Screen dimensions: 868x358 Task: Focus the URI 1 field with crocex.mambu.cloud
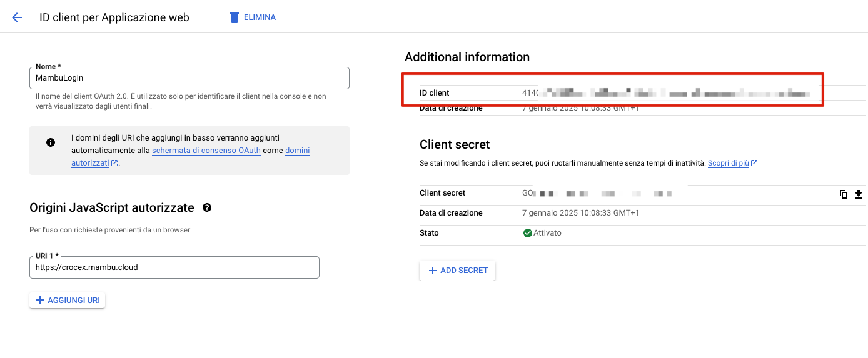click(x=174, y=267)
